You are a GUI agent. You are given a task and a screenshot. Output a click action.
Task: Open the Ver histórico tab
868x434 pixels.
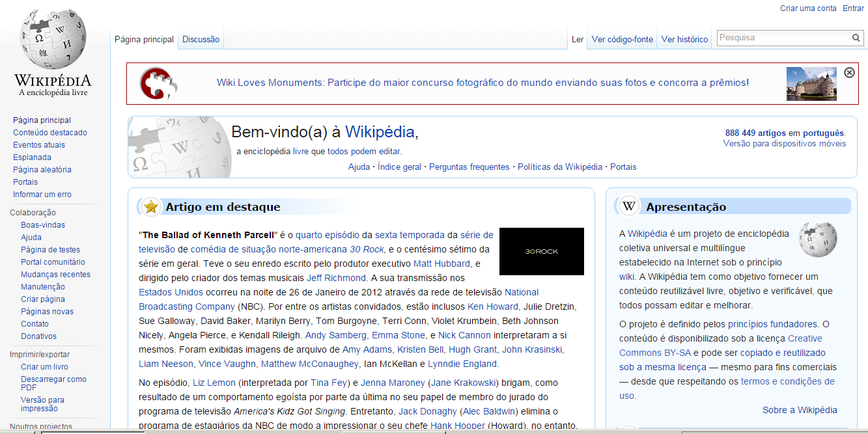tap(684, 39)
